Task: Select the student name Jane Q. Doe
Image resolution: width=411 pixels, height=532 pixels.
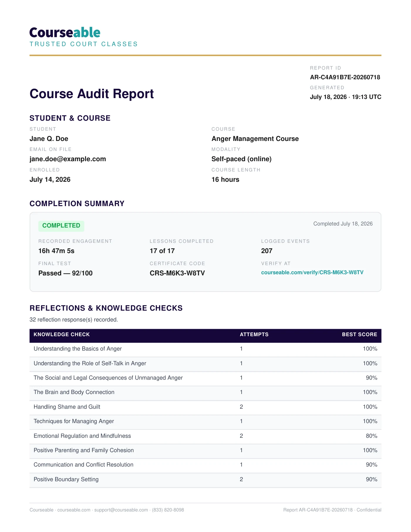Action: 49,139
